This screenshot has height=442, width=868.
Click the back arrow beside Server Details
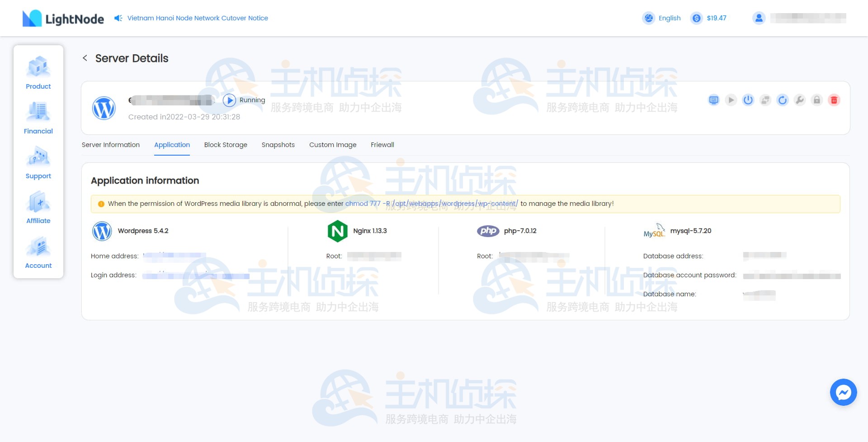tap(85, 58)
